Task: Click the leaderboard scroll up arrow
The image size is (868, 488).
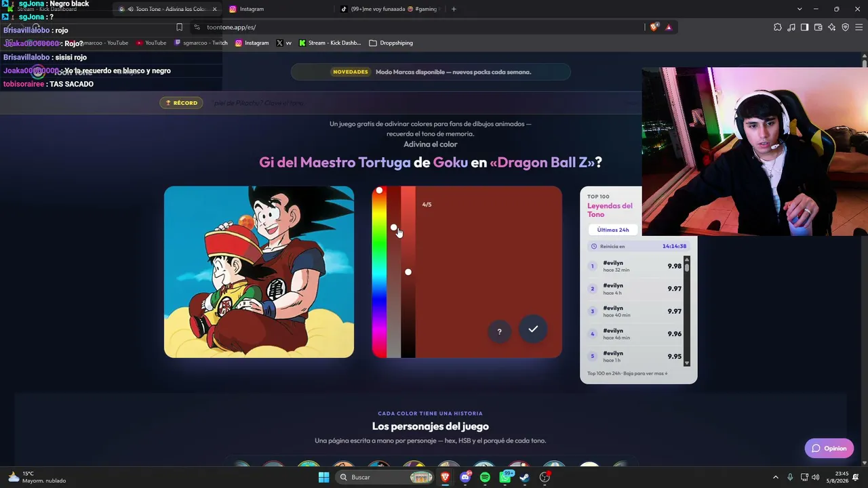Action: point(687,260)
